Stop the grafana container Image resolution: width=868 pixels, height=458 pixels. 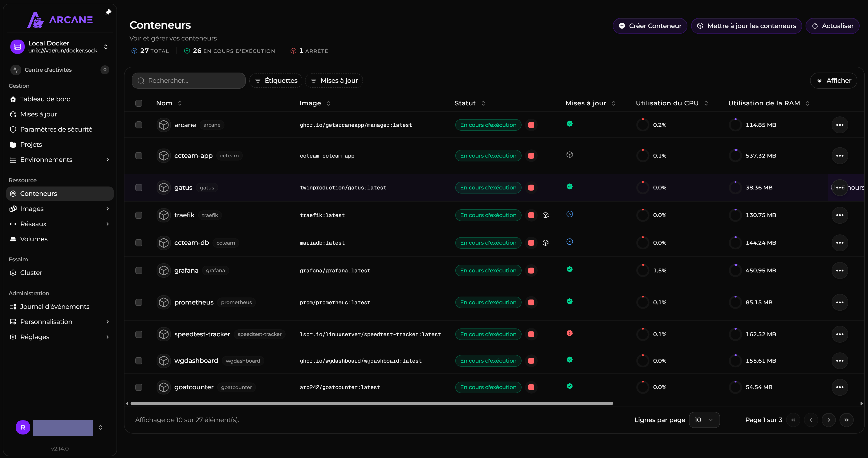point(531,270)
